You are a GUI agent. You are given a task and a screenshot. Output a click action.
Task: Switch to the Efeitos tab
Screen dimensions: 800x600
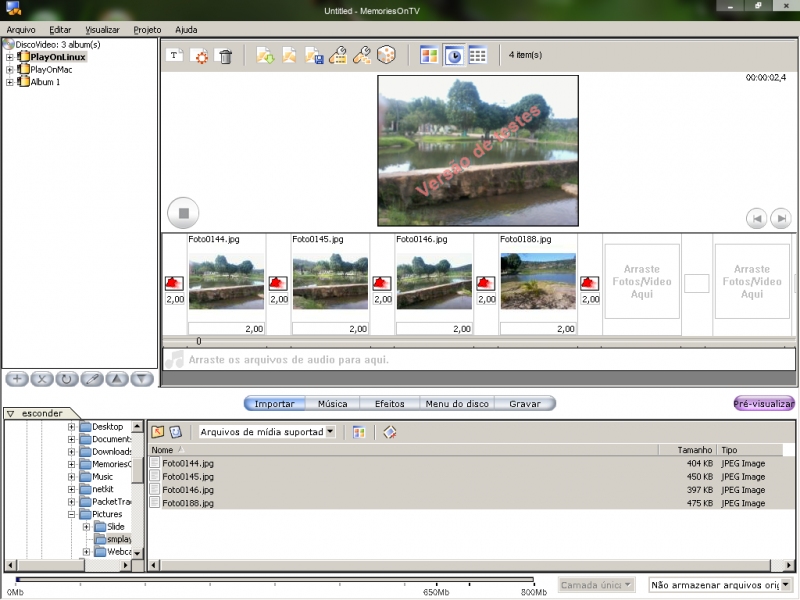tap(389, 404)
